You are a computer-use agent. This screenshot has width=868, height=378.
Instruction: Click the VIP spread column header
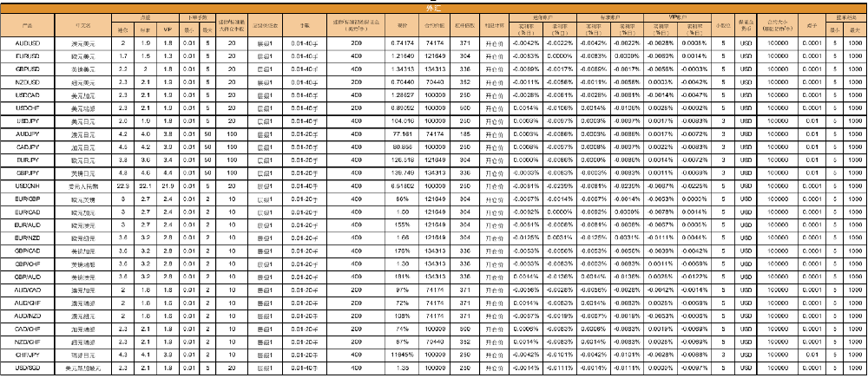(x=167, y=29)
